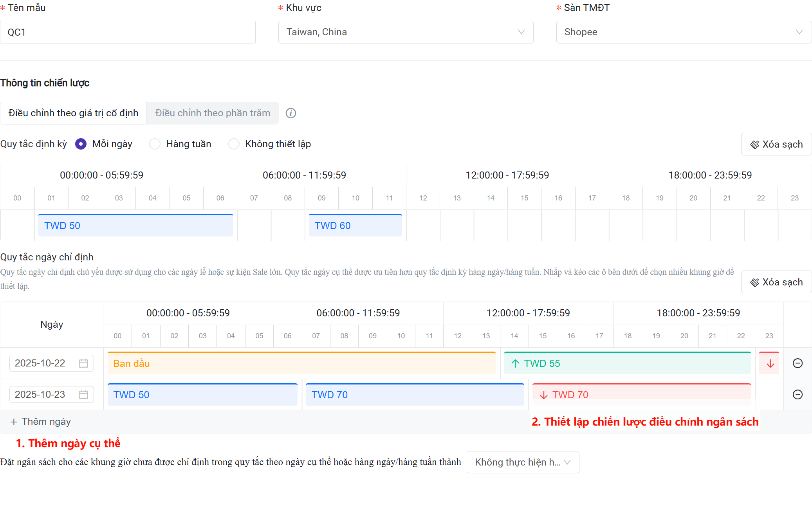
Task: Select the Mỗi ngày radio option
Action: (81, 144)
